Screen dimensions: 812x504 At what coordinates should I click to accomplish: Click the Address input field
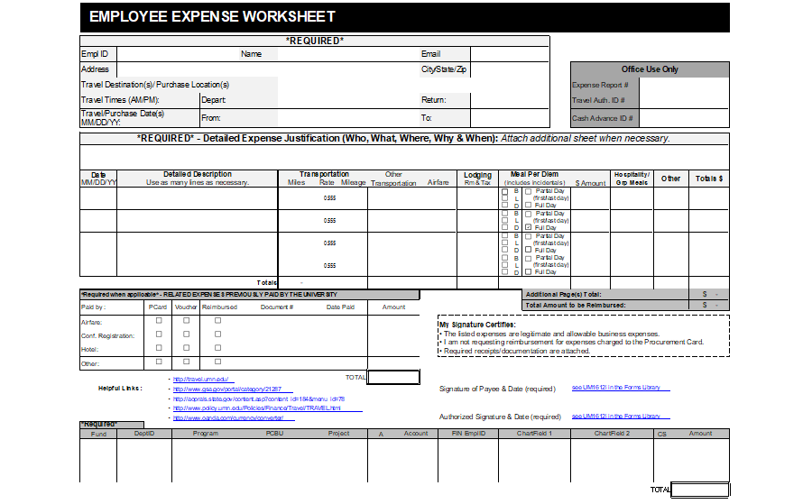click(x=268, y=69)
